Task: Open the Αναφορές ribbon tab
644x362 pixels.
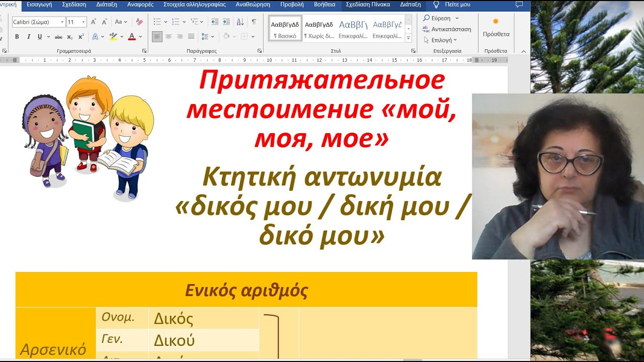Action: [x=140, y=5]
